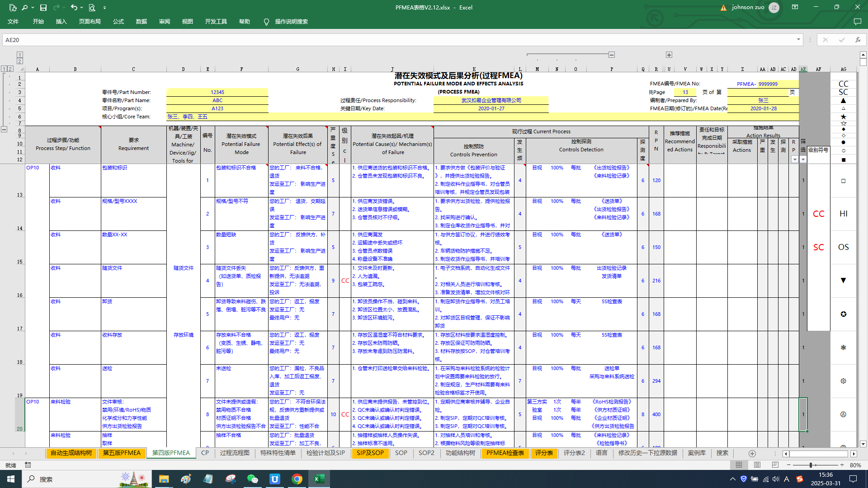
Task: Click the AutoSave document icon in the quick access toolbar
Action: (x=13, y=7)
